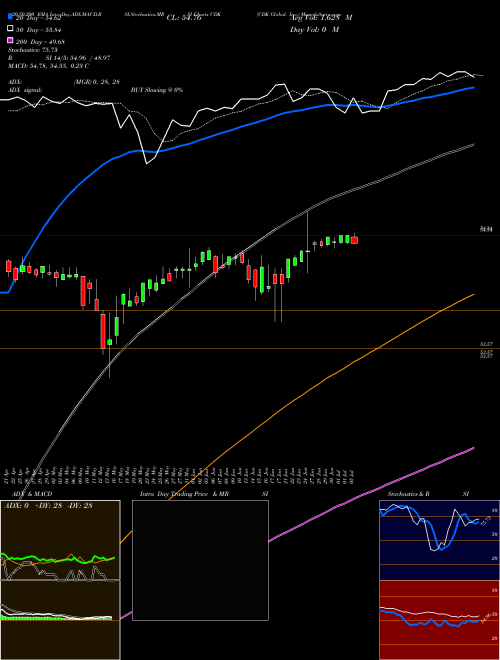Open the red RSI sub-chart
This screenshot has width=500, height=660.
439,620
